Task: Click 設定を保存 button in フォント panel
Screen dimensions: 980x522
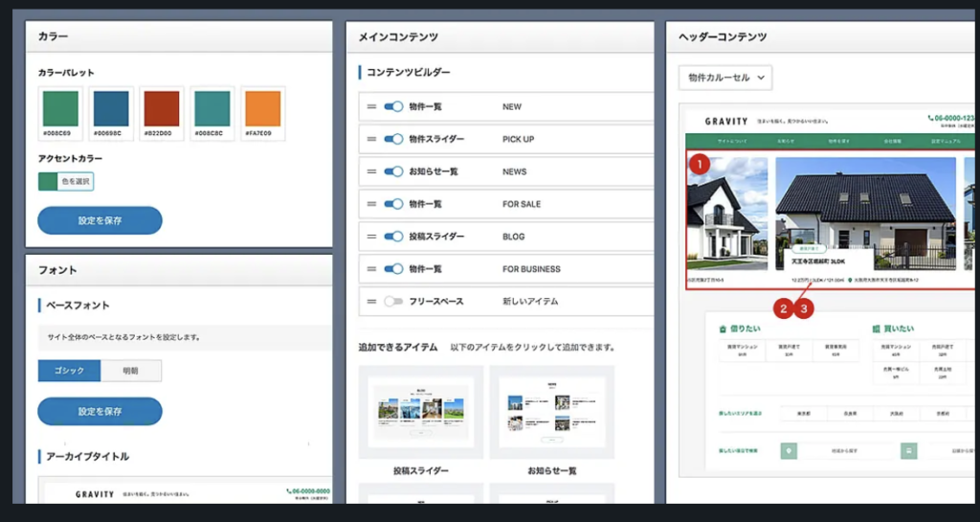Action: click(x=100, y=412)
